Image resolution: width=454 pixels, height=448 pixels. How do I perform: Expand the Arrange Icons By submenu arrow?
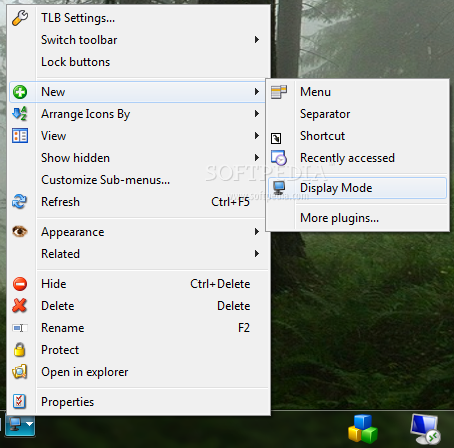[257, 114]
